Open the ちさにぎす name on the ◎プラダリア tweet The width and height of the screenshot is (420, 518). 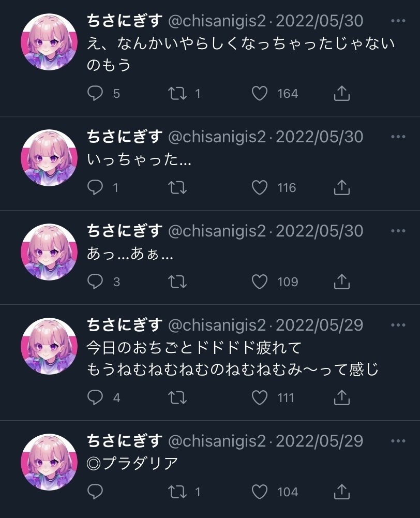pyautogui.click(x=125, y=441)
